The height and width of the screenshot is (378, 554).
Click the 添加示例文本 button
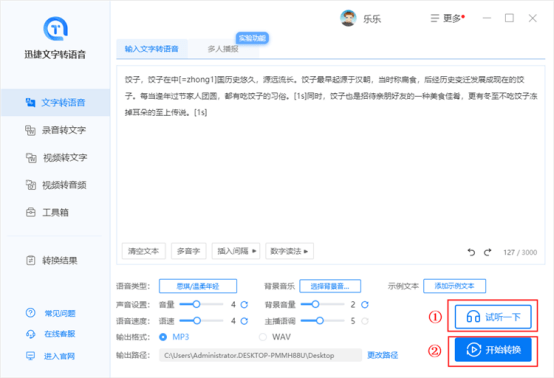[454, 286]
